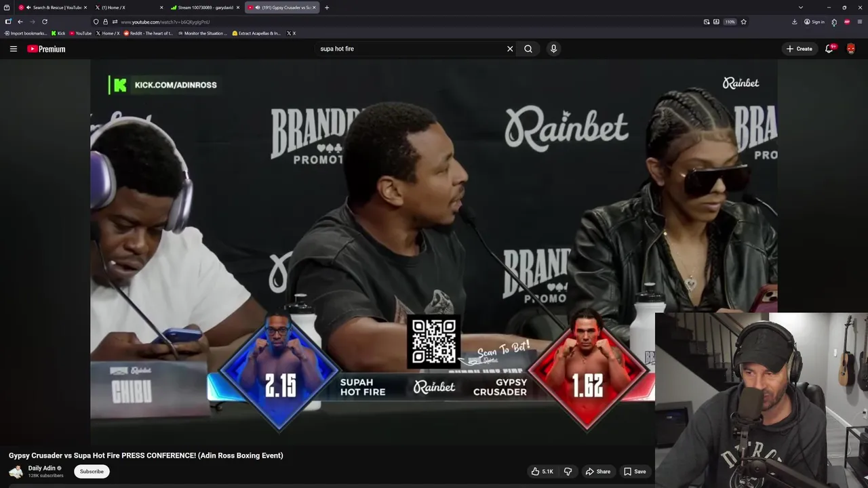The image size is (868, 488).
Task: Bookmark this page with star
Action: (744, 22)
